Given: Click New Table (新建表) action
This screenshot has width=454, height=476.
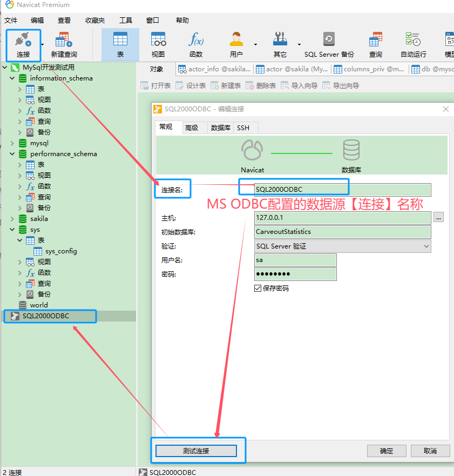Looking at the screenshot, I should pyautogui.click(x=226, y=85).
